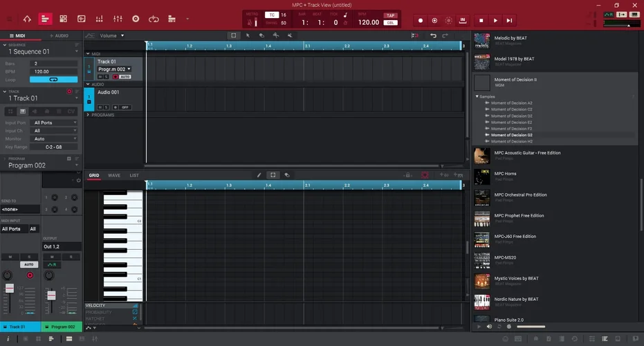Select the LIST editor tab
Screen dimensions: 644x346
(x=134, y=176)
